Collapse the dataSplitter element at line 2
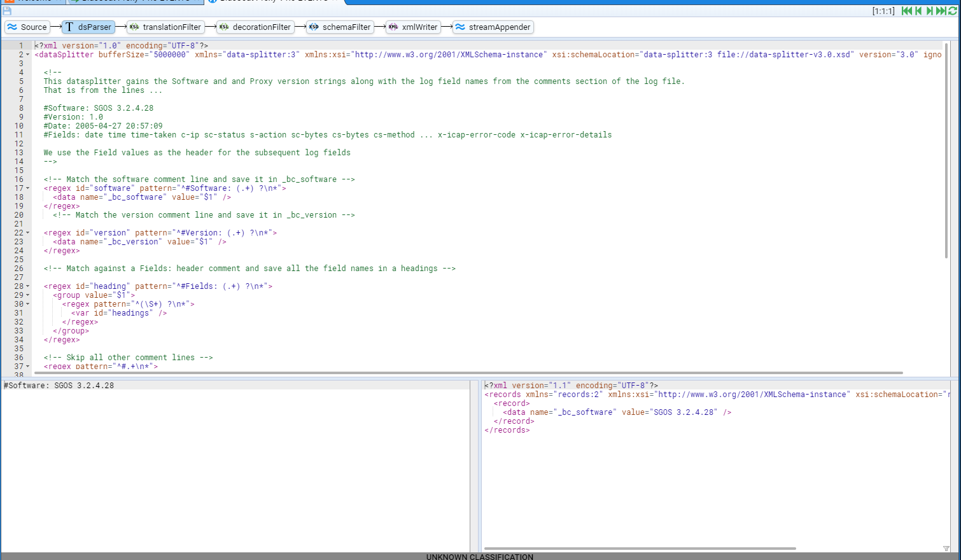 [27, 55]
